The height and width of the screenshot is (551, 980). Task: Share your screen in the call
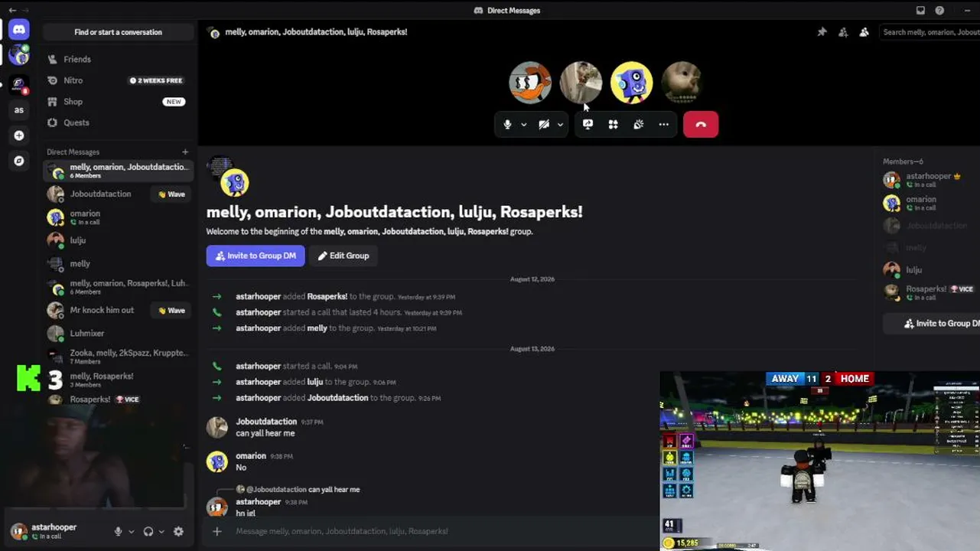588,125
